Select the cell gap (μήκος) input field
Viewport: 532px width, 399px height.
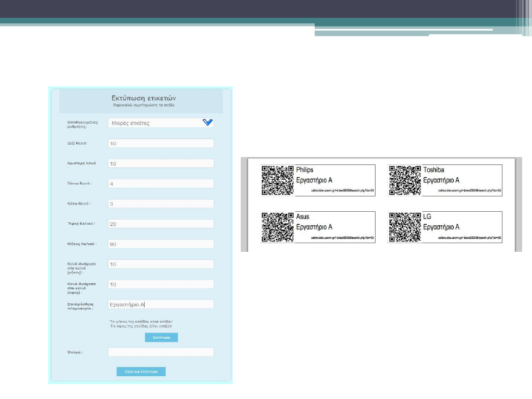tap(161, 264)
